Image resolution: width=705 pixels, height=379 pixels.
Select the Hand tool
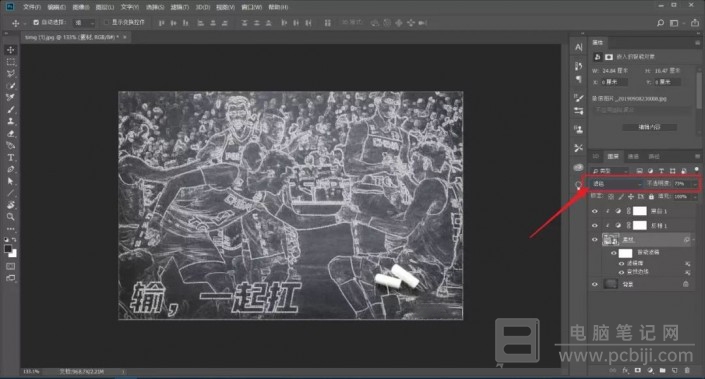pyautogui.click(x=10, y=205)
